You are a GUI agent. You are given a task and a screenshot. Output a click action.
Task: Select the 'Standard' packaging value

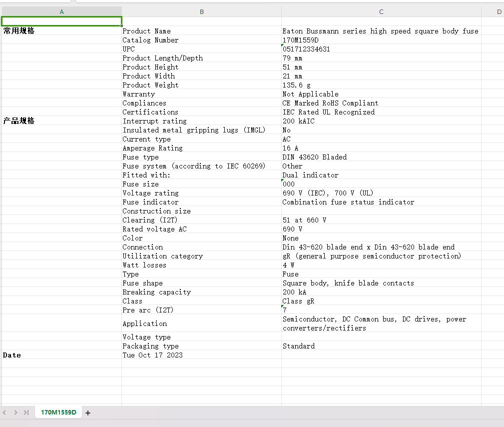(381, 346)
